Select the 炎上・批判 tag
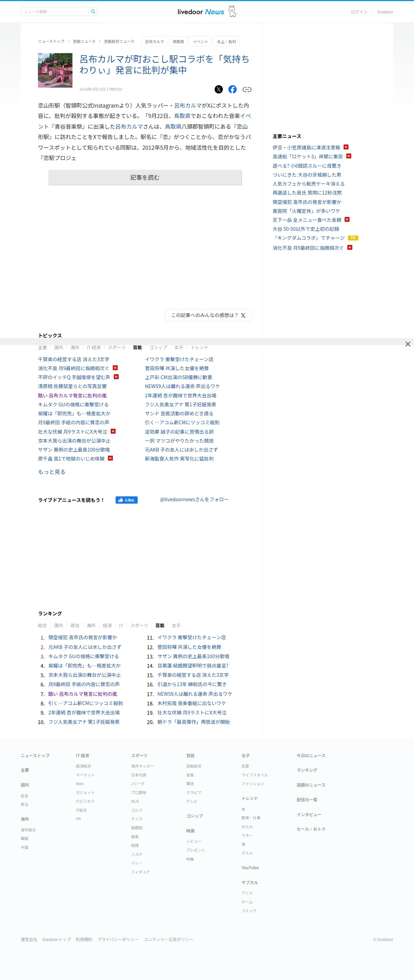 click(x=226, y=41)
